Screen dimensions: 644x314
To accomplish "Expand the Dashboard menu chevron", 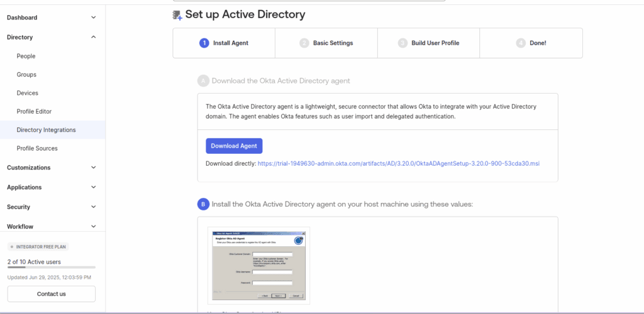I will click(x=94, y=18).
